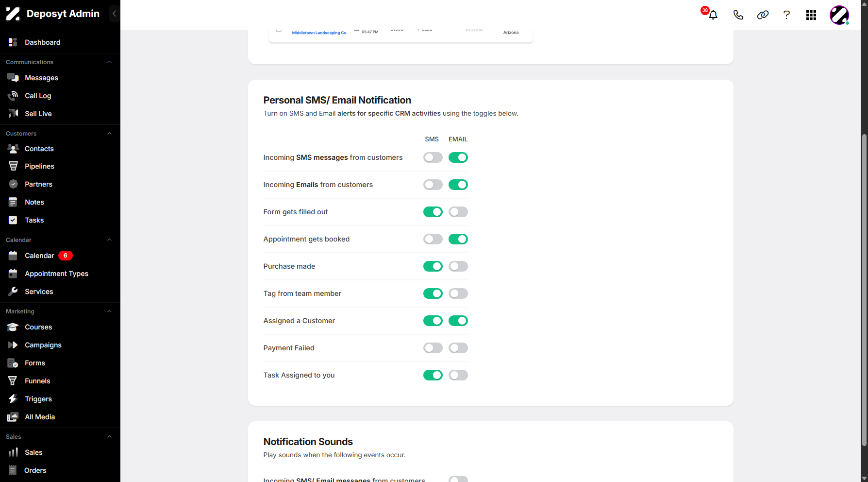Click the Appointment Types icon
Image resolution: width=868 pixels, height=482 pixels.
pos(13,274)
